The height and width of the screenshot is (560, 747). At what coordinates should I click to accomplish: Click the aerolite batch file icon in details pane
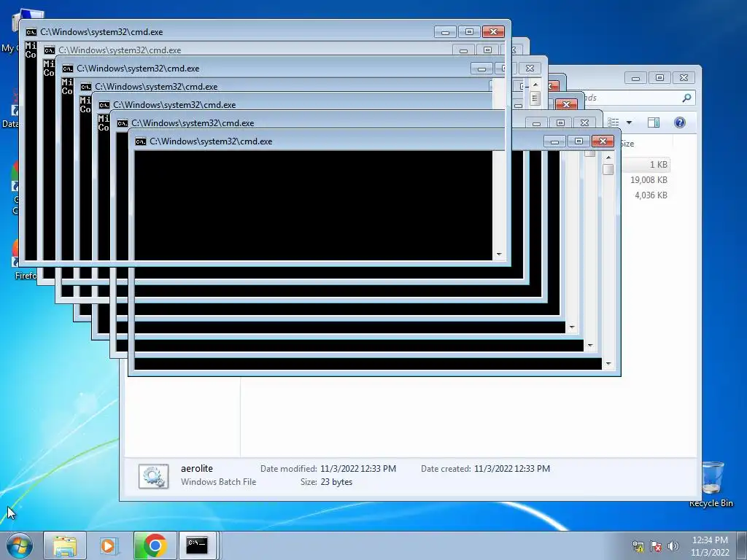coord(153,476)
